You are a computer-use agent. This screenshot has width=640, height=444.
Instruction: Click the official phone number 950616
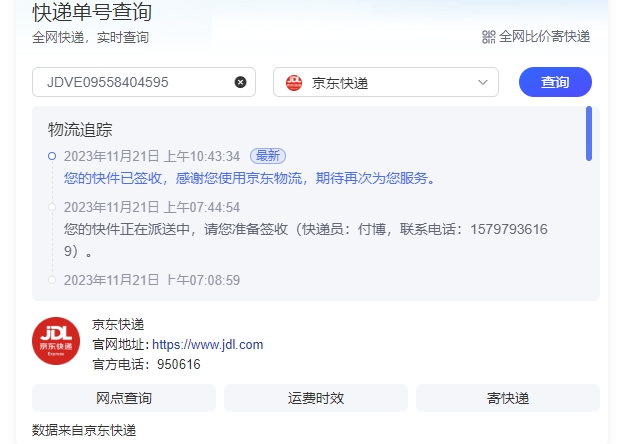(x=179, y=364)
